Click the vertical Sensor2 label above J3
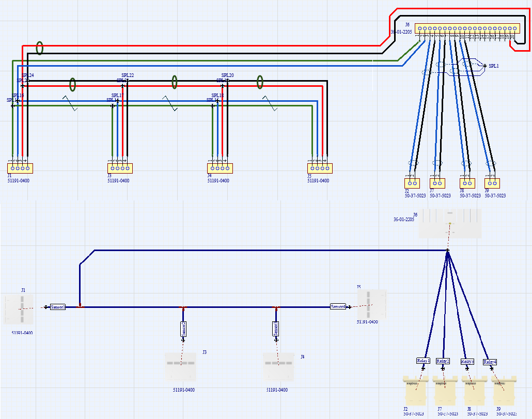Screen dimensions: 532x419 [183, 329]
